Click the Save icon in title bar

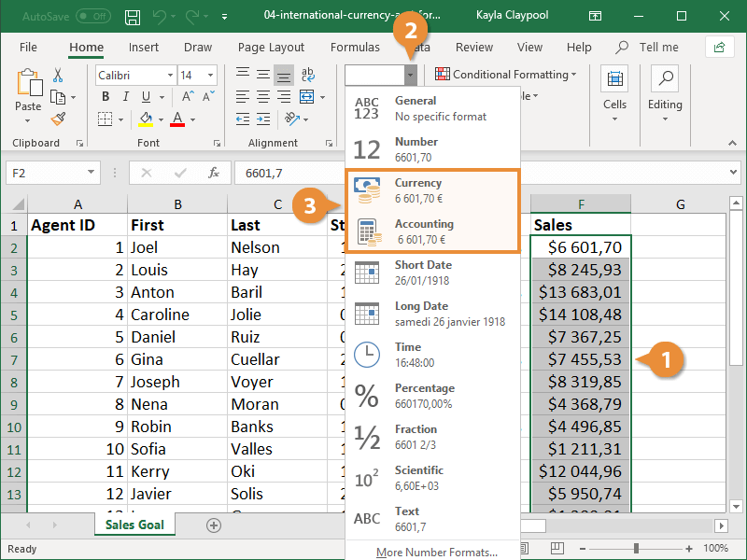pos(133,17)
